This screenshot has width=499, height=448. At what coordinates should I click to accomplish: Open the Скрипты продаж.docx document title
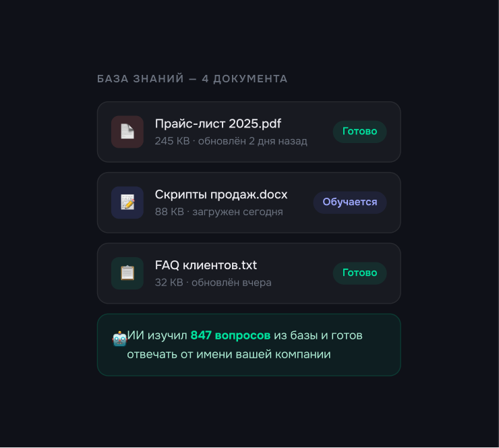pos(221,194)
